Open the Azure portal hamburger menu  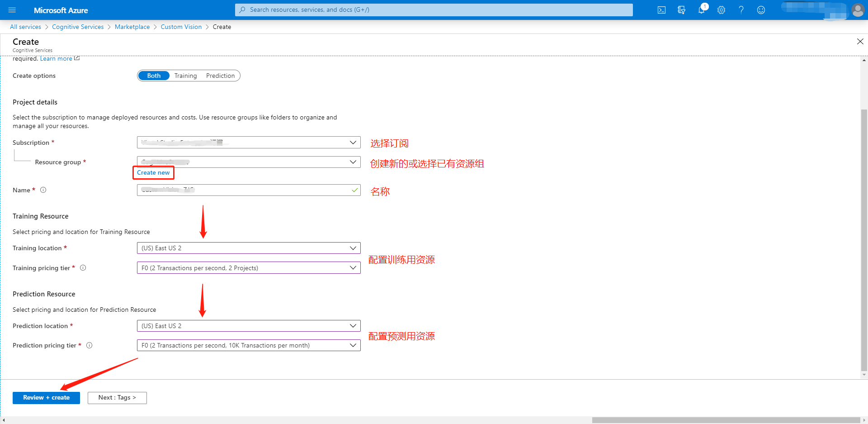(x=12, y=10)
